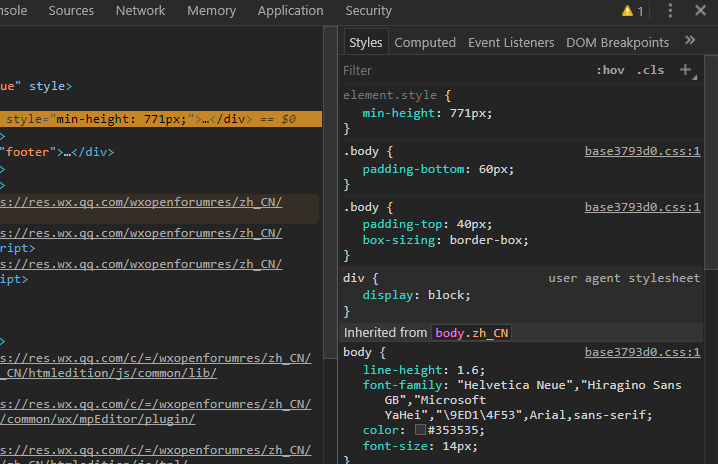
Task: Click the div user agent rule selector
Action: pos(354,278)
